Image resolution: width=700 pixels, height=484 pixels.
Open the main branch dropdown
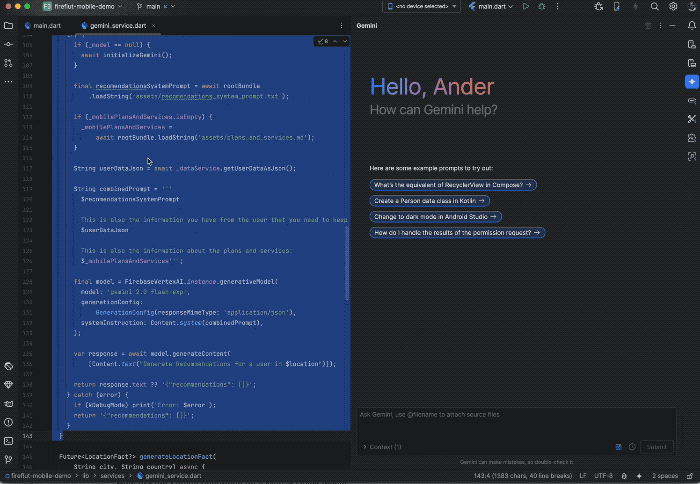click(156, 7)
